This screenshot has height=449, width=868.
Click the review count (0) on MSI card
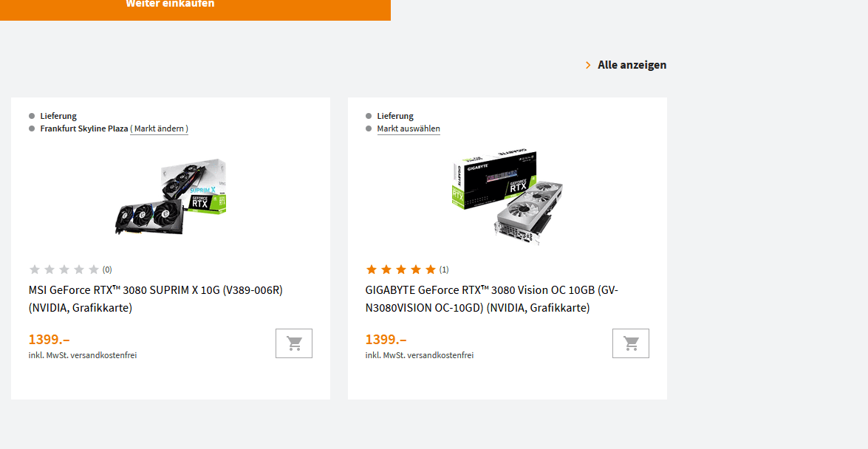click(x=107, y=270)
